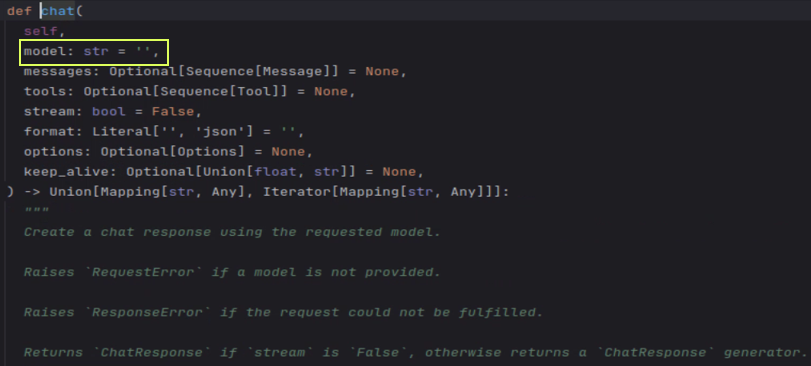Click the 'def' keyword
Viewport: 811px width, 366px height.
[x=20, y=11]
